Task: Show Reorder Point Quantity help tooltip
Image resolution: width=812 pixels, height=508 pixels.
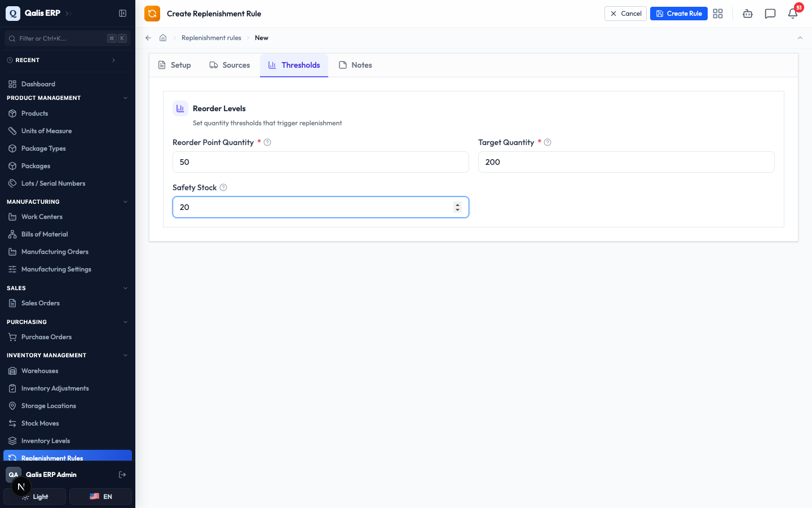Action: pos(267,142)
